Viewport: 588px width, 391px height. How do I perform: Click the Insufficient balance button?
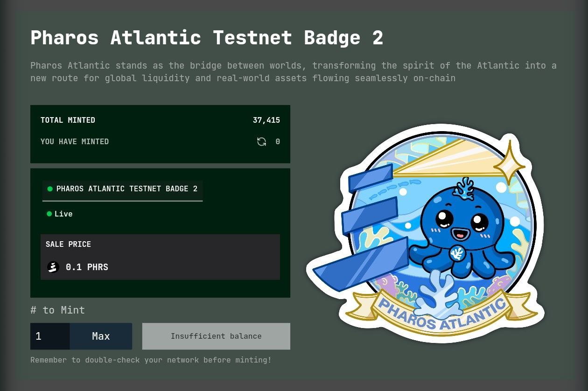(x=216, y=336)
